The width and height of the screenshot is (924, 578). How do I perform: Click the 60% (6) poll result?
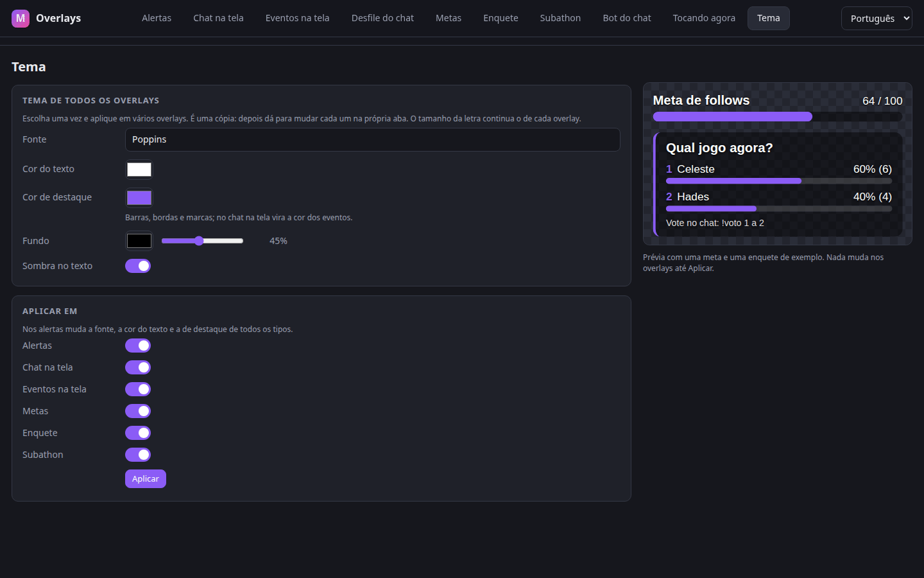[x=873, y=169]
